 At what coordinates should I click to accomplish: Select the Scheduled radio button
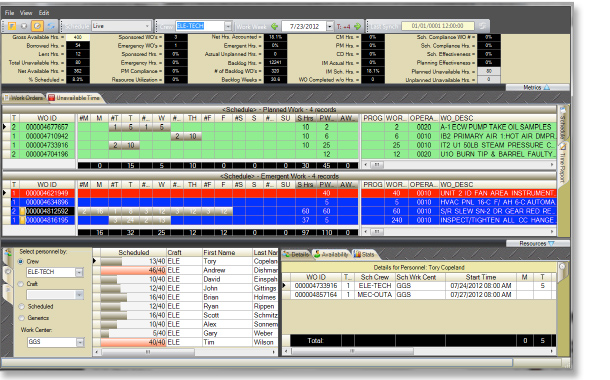21,306
